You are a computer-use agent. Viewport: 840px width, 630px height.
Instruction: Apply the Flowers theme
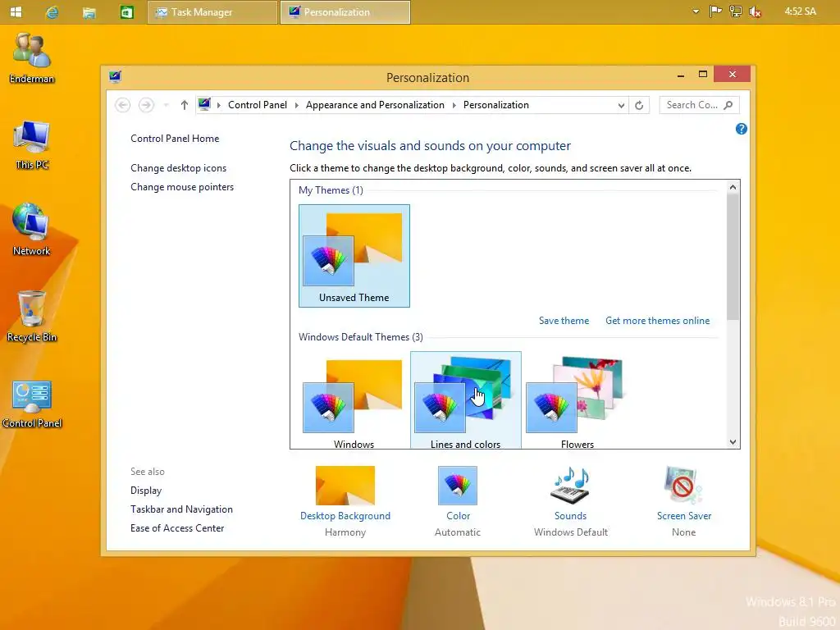(x=577, y=402)
